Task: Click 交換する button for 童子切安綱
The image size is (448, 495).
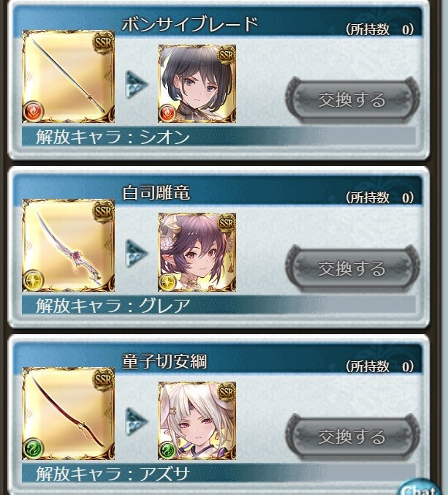Action: (x=352, y=437)
